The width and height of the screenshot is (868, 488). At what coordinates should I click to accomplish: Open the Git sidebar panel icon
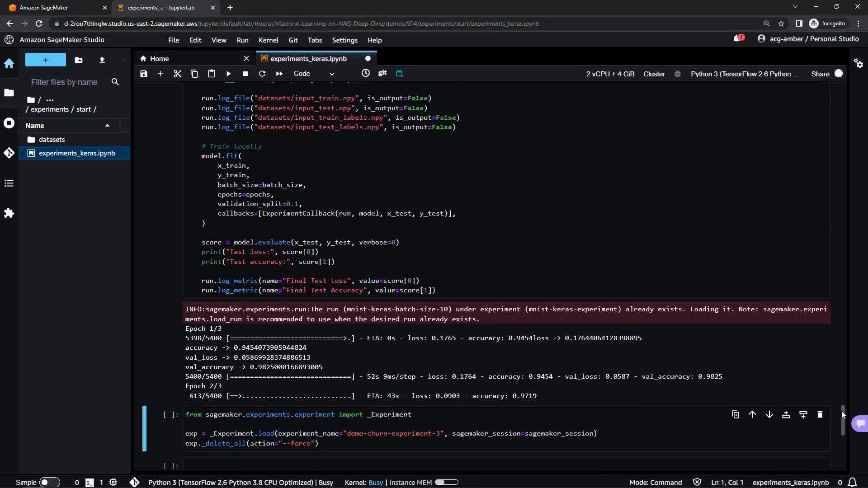[x=9, y=153]
